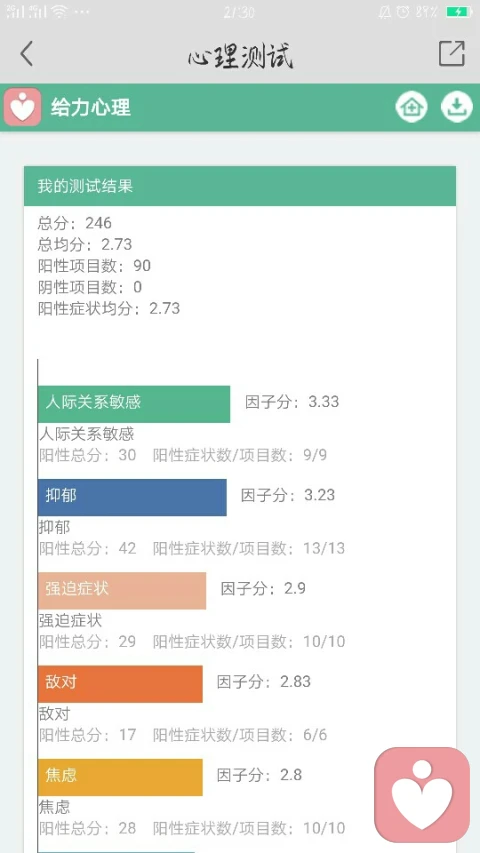Image resolution: width=480 pixels, height=853 pixels.
Task: Tap the 因子分：3.33 label
Action: click(292, 402)
